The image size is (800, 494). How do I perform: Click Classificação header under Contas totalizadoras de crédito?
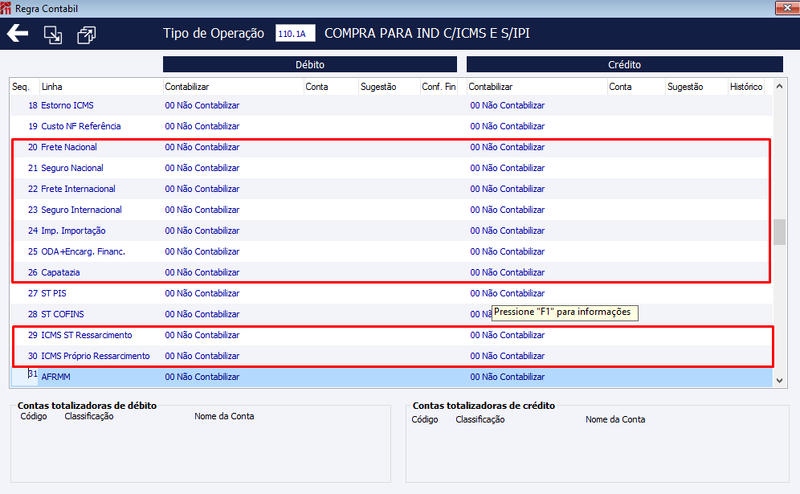pos(480,419)
